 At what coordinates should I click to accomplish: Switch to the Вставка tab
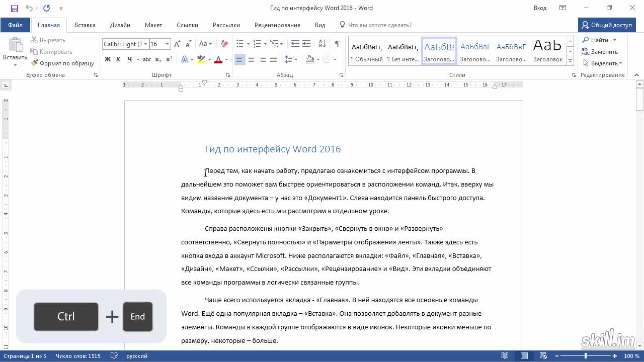coord(85,25)
